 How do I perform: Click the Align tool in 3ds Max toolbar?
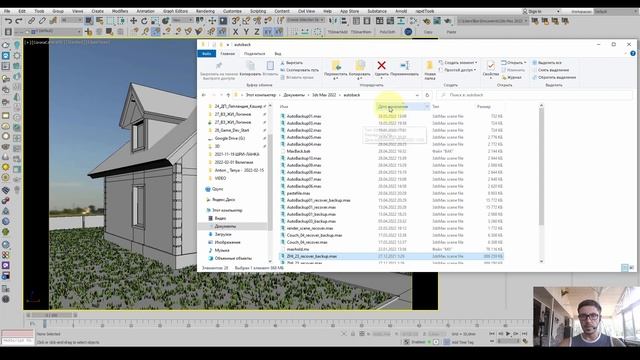pos(344,21)
